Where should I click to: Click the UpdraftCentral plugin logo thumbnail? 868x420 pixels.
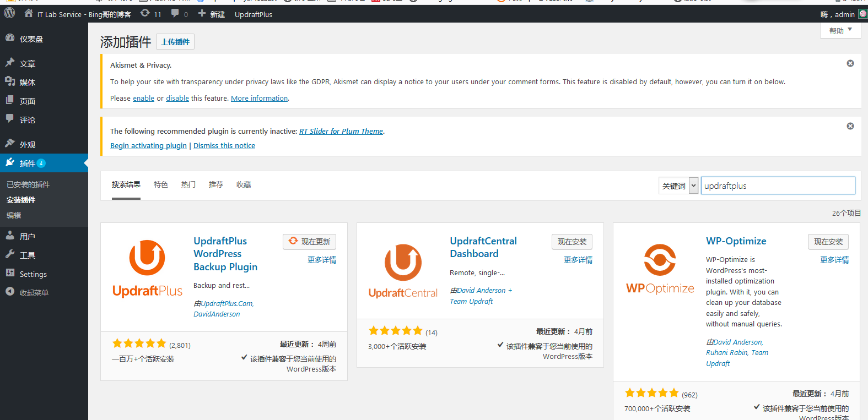pos(403,271)
